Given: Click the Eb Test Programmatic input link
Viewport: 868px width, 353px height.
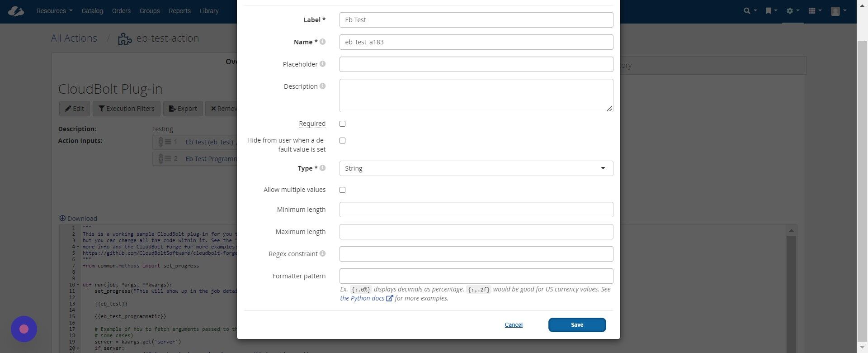Looking at the screenshot, I should click(x=211, y=159).
